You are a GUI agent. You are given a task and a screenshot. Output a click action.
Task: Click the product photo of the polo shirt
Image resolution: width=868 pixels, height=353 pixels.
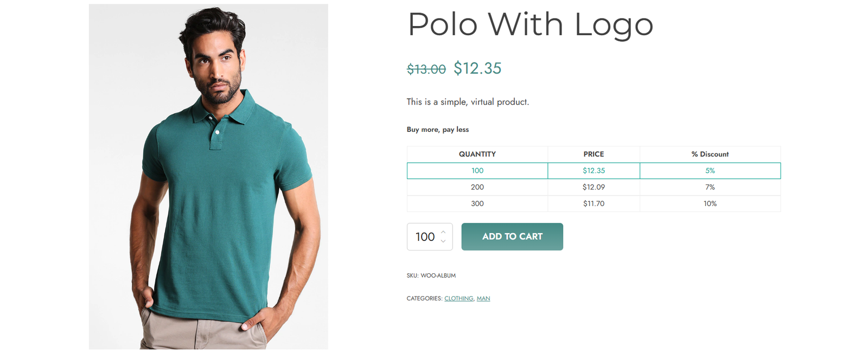[x=207, y=176]
